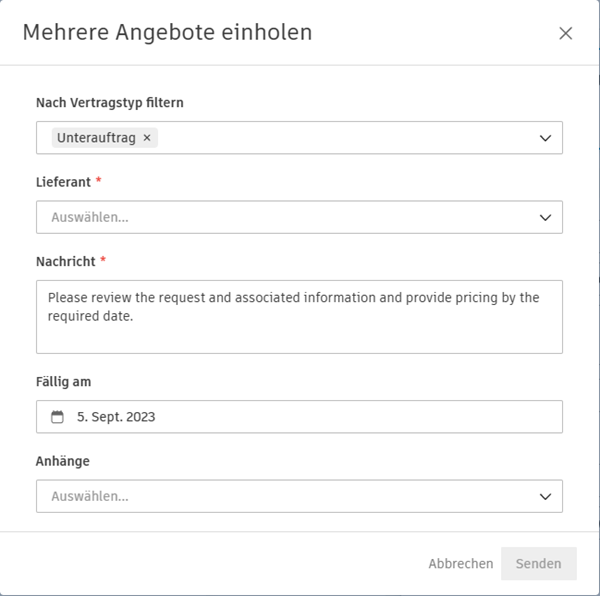
Task: Click the Anhänge label
Action: 63,461
